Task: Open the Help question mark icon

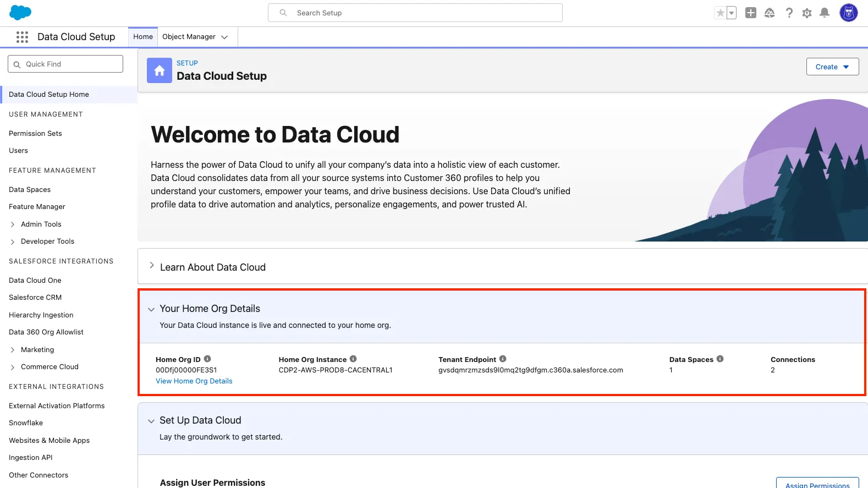Action: (789, 13)
